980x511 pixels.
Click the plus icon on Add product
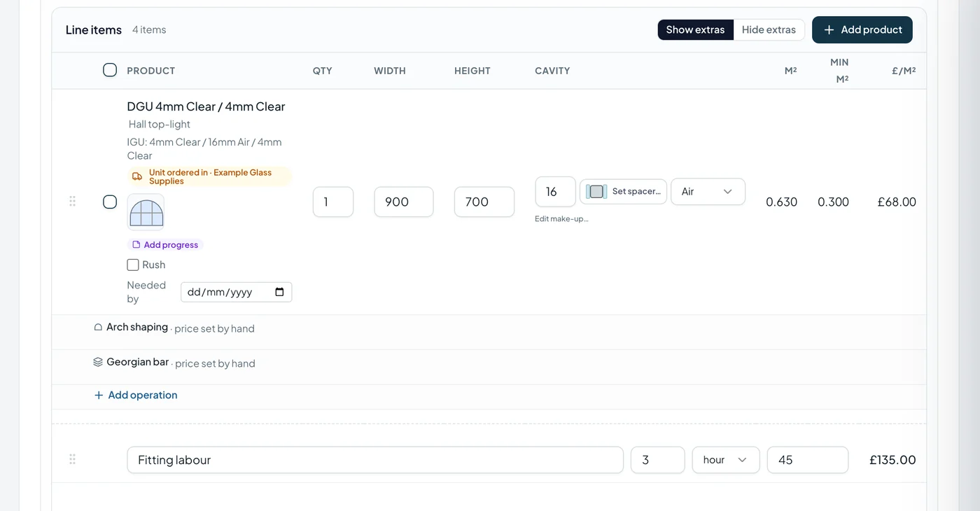pos(829,30)
